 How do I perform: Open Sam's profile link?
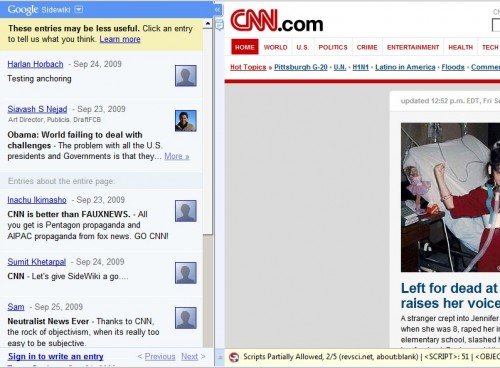click(16, 307)
